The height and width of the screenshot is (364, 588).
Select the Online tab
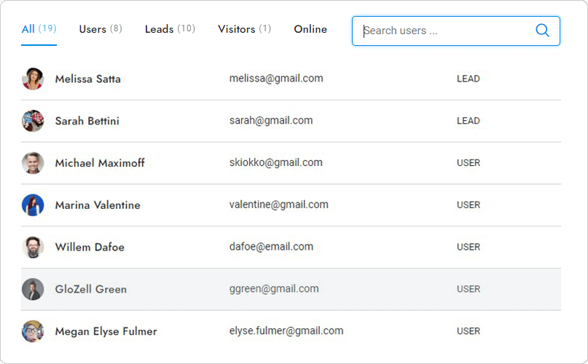(x=310, y=29)
